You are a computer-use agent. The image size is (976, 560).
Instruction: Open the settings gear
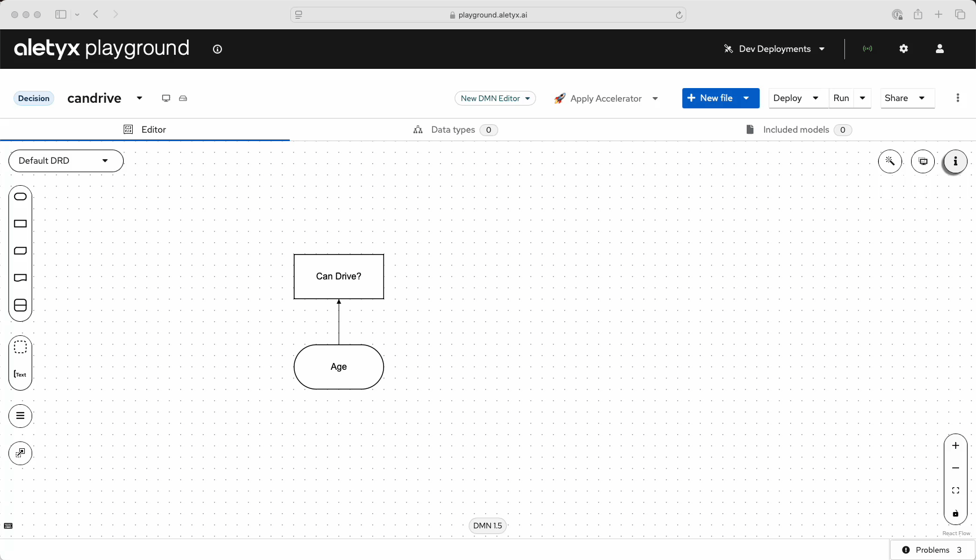(x=903, y=49)
